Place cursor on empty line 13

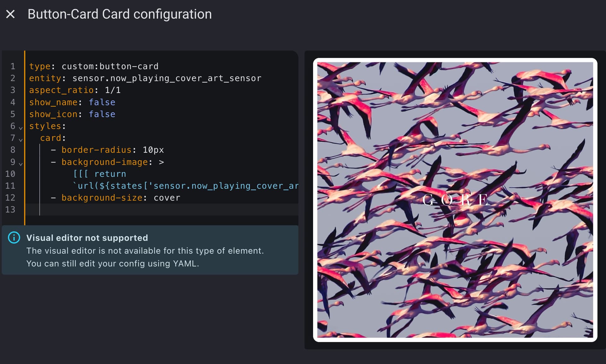158,210
